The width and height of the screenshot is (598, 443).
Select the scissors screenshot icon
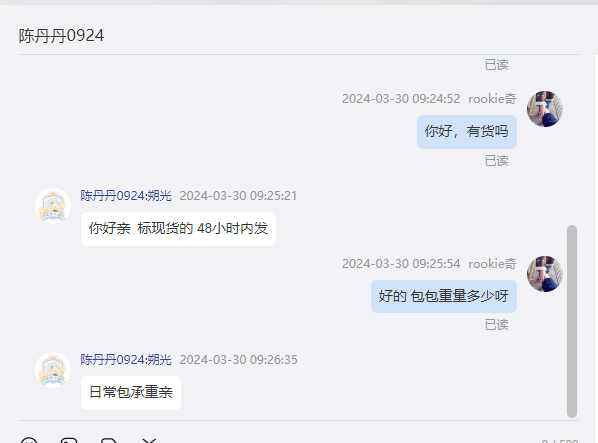tap(149, 441)
